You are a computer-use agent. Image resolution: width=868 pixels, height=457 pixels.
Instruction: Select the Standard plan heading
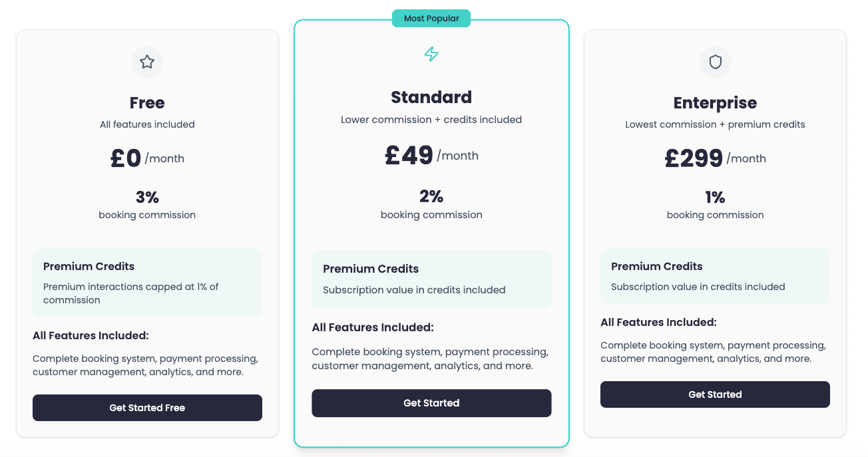coord(431,97)
